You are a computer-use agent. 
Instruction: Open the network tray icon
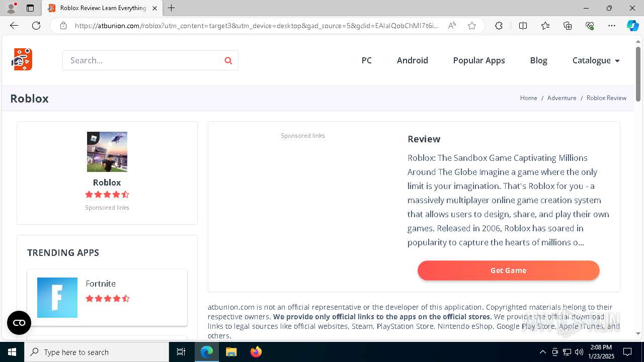[x=567, y=352]
